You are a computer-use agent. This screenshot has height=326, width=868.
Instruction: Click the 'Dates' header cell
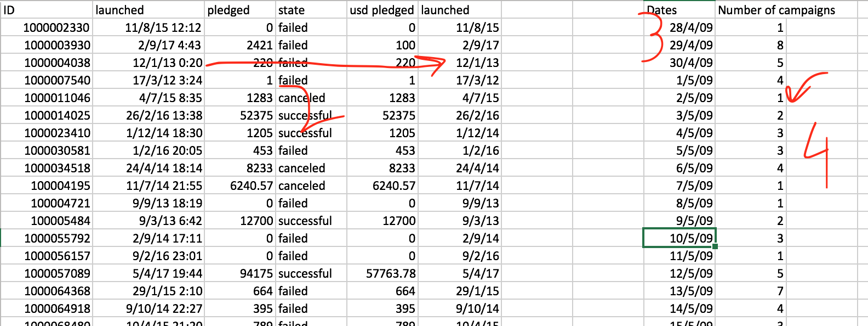[x=679, y=10]
